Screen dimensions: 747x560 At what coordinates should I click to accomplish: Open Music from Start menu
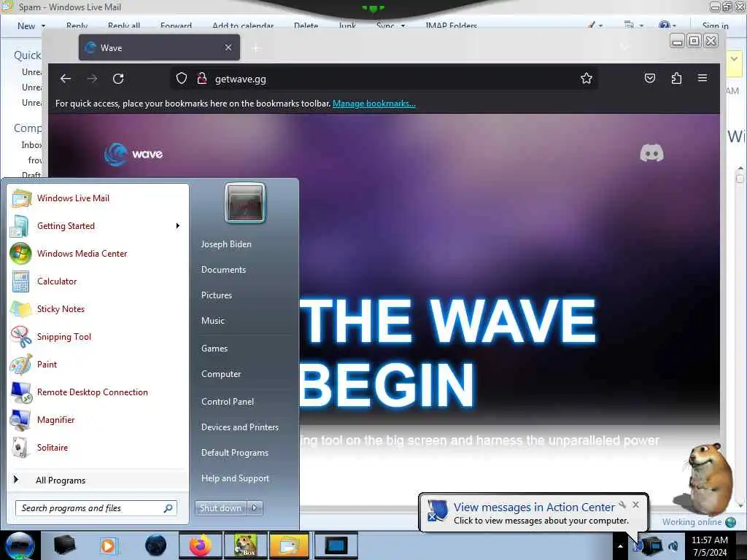pos(213,321)
